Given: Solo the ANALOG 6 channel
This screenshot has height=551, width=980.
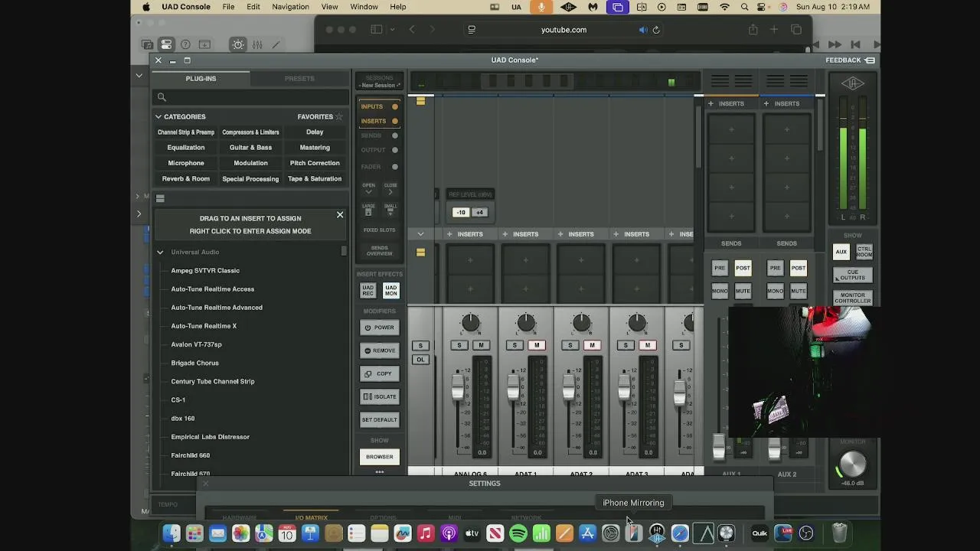Looking at the screenshot, I should pyautogui.click(x=459, y=345).
